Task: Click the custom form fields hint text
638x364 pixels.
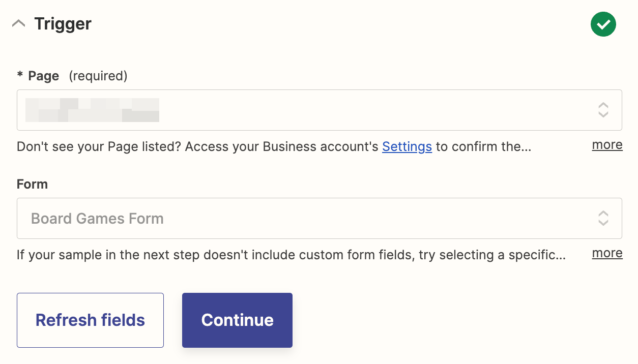Action: click(291, 254)
